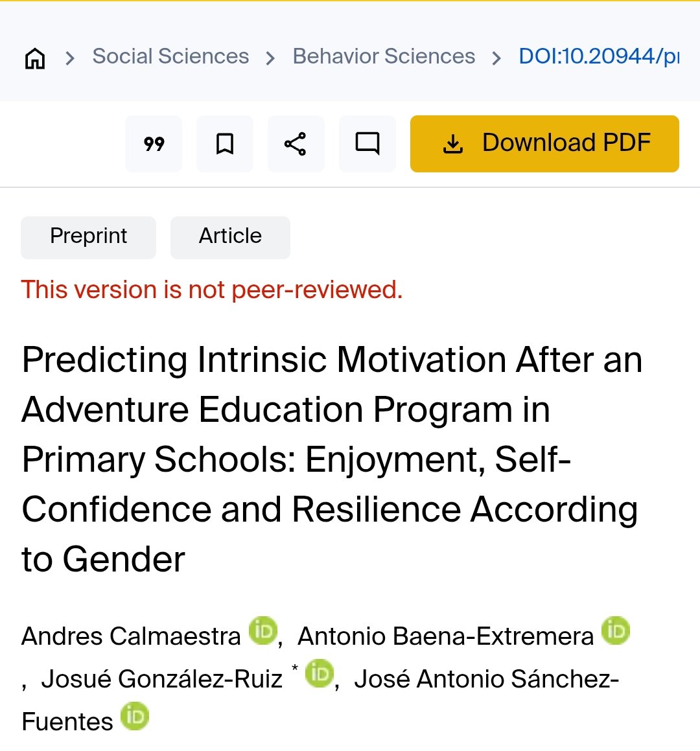Share the article via share icon
700x751 pixels.
pyautogui.click(x=296, y=144)
